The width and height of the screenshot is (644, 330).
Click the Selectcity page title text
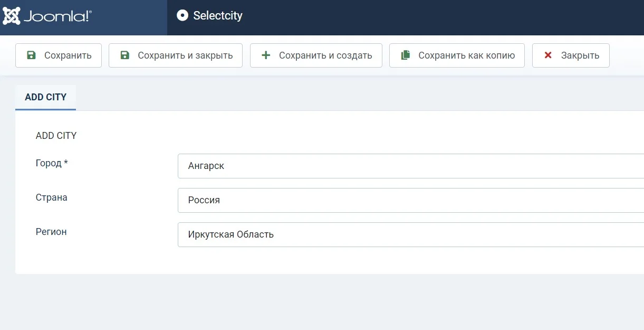(x=218, y=16)
